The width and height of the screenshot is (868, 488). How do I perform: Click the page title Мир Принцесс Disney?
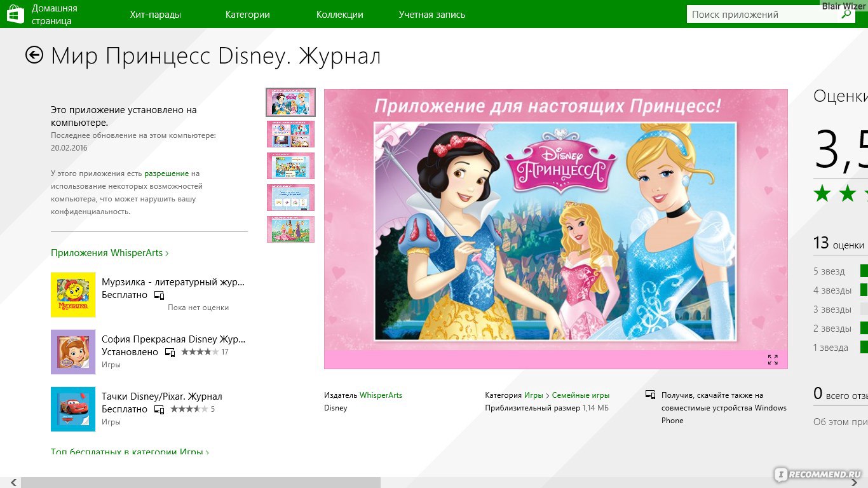point(216,56)
